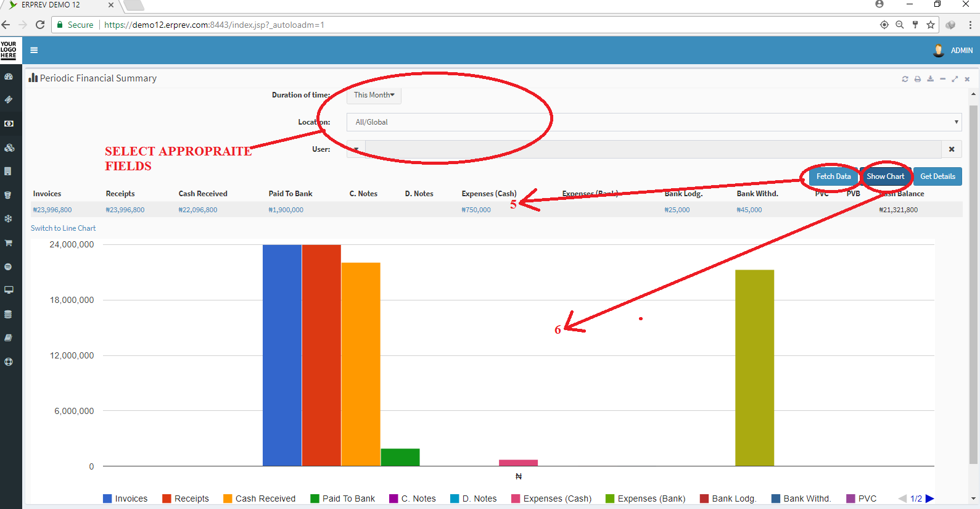Close the Periodic Financial Summary panel
This screenshot has width=980, height=509.
[967, 79]
